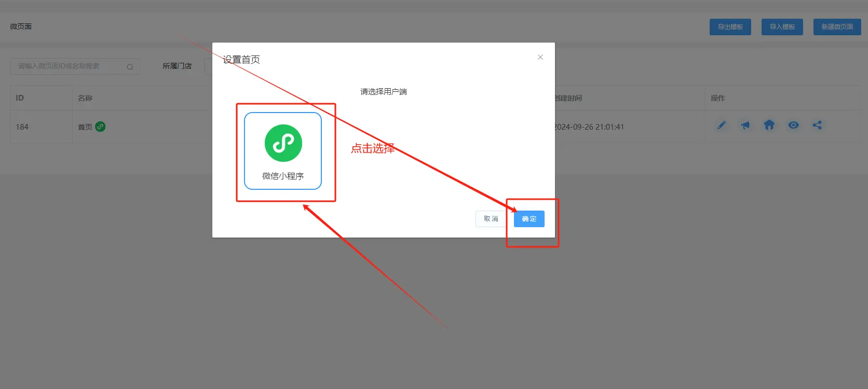Click the green WeChat mini-program logo
Image resolution: width=868 pixels, height=389 pixels.
pyautogui.click(x=283, y=143)
